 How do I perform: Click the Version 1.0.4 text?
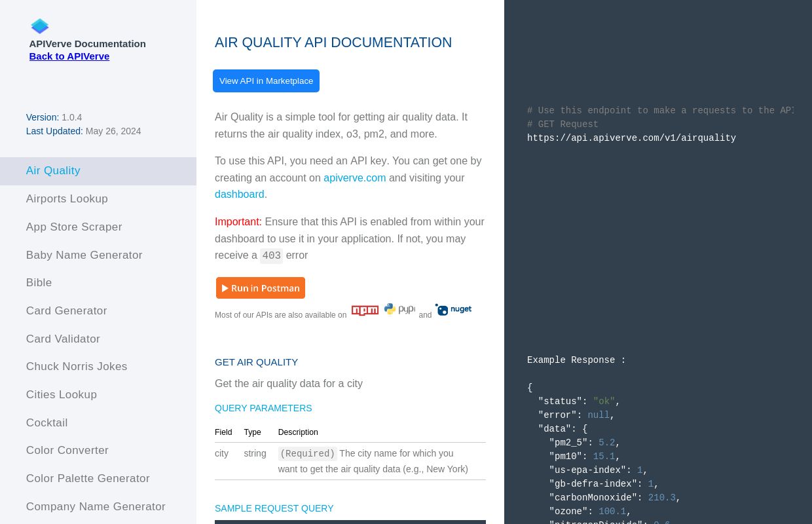tap(54, 117)
